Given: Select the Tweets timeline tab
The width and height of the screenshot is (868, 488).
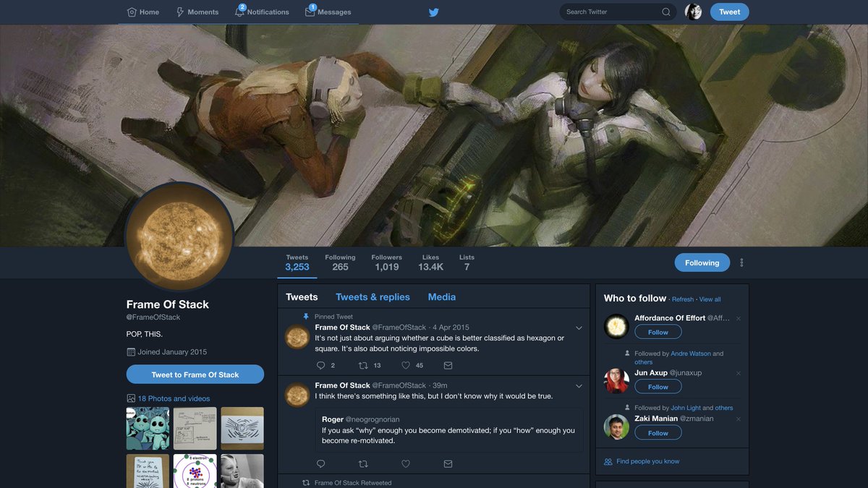Looking at the screenshot, I should coord(302,297).
